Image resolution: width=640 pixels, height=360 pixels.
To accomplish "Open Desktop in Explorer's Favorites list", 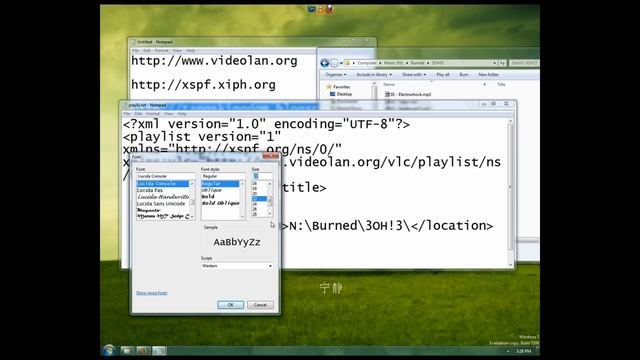I will pos(344,94).
